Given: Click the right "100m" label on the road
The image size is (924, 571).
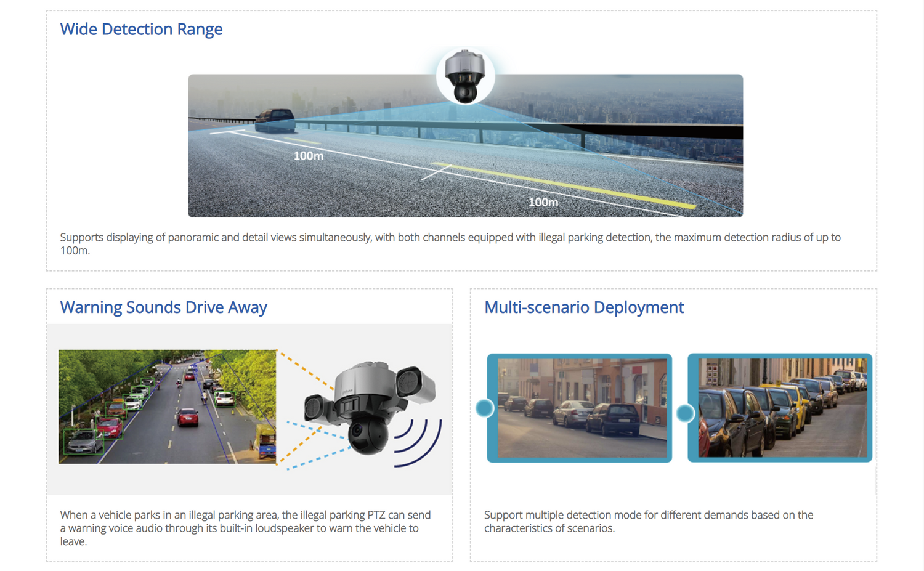Looking at the screenshot, I should pos(543,202).
